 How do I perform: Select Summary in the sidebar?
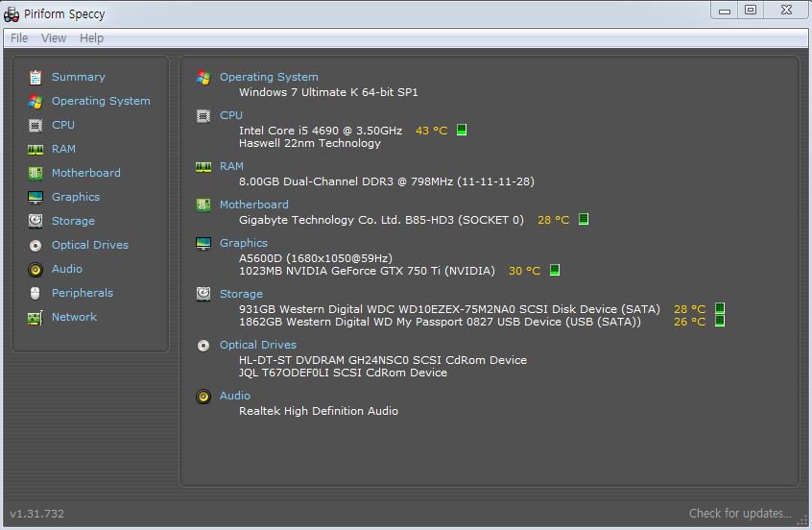pyautogui.click(x=78, y=77)
